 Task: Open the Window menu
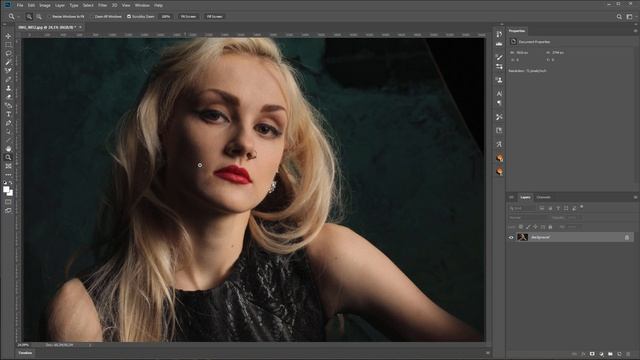(x=142, y=5)
